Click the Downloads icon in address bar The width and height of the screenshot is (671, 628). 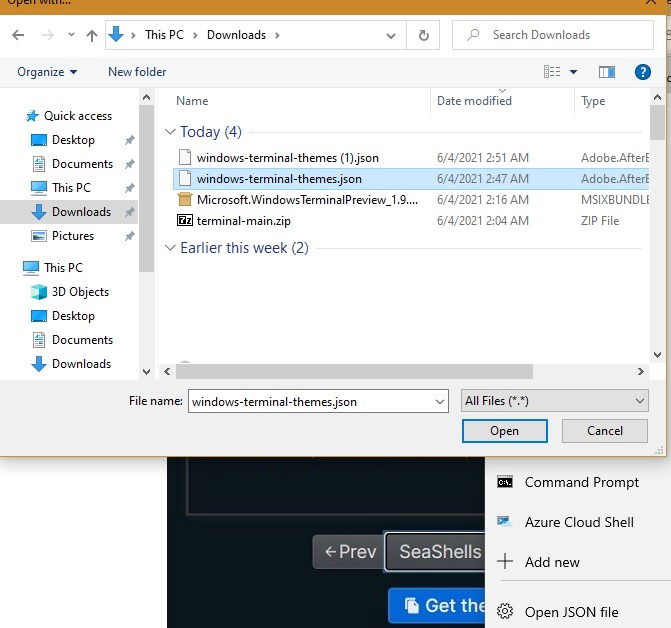tap(116, 34)
